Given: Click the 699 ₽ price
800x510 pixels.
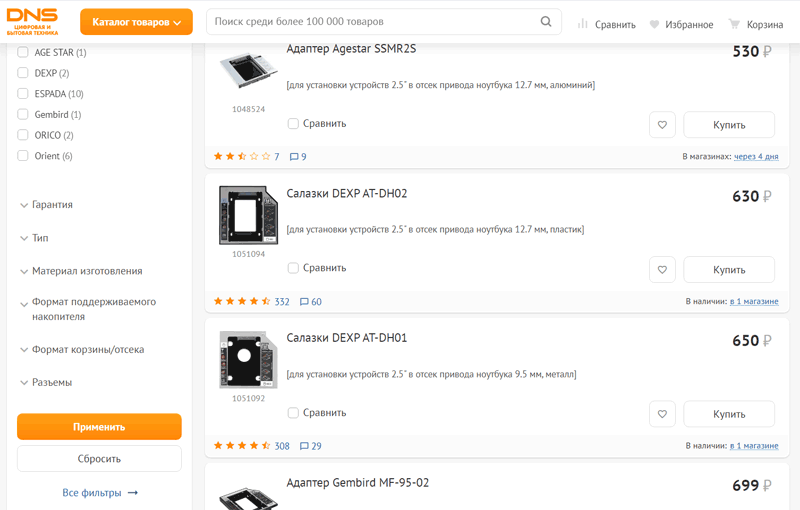Looking at the screenshot, I should (752, 486).
